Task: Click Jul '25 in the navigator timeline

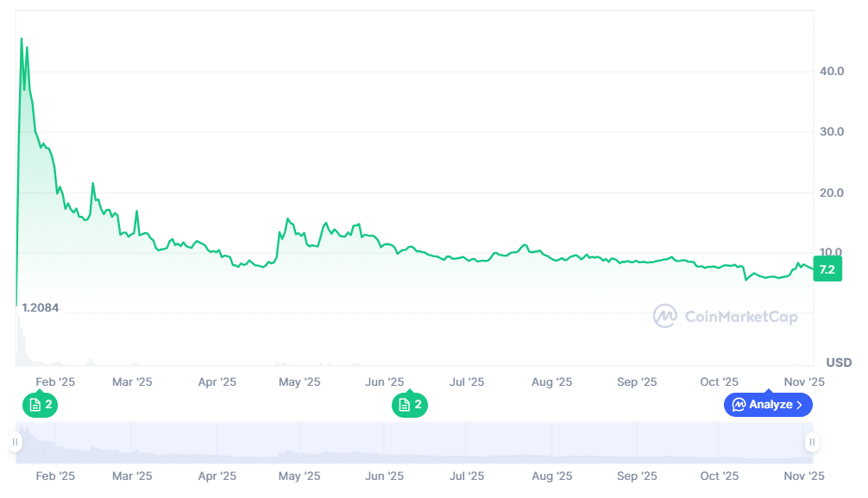Action: coord(468,476)
